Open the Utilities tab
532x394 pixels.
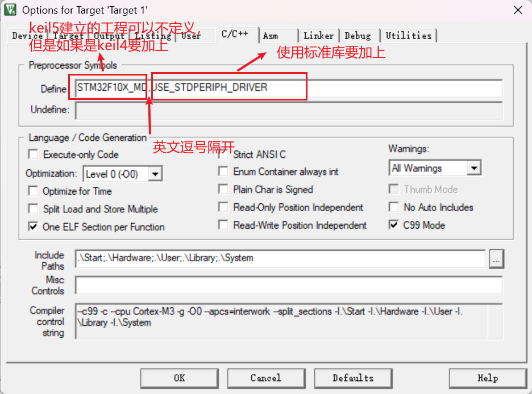(409, 36)
